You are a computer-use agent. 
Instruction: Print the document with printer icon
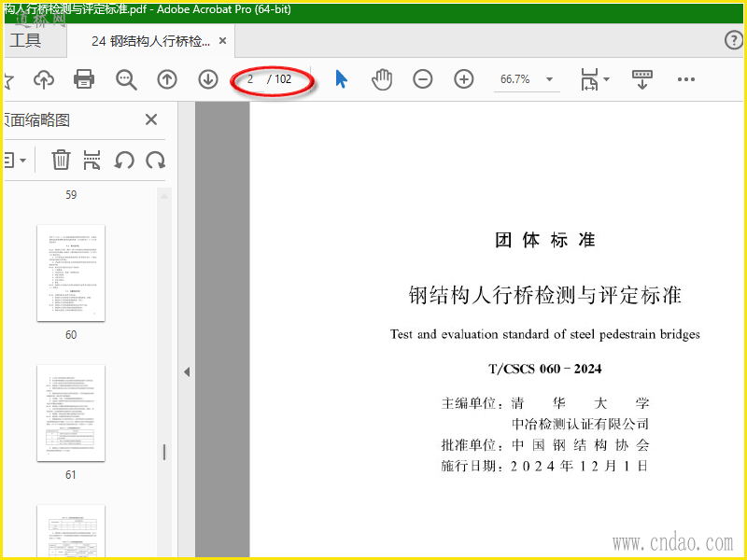[x=84, y=79]
